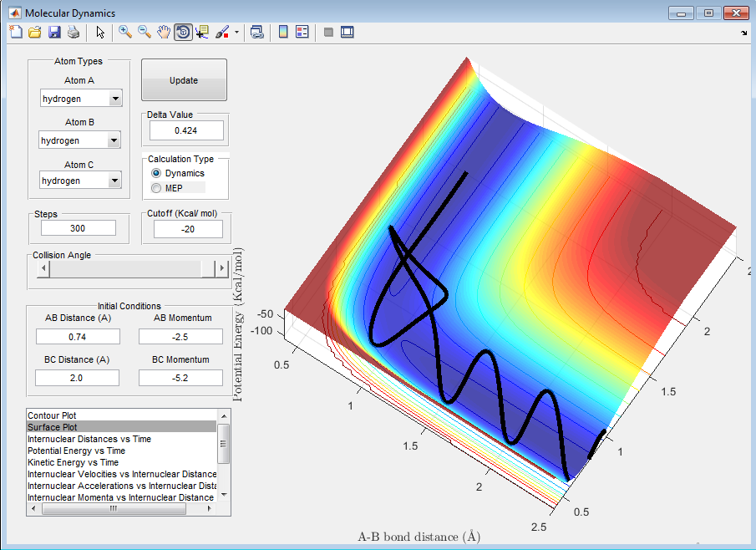Select the Zoom In tool
Image resolution: width=756 pixels, height=550 pixels.
pyautogui.click(x=125, y=32)
